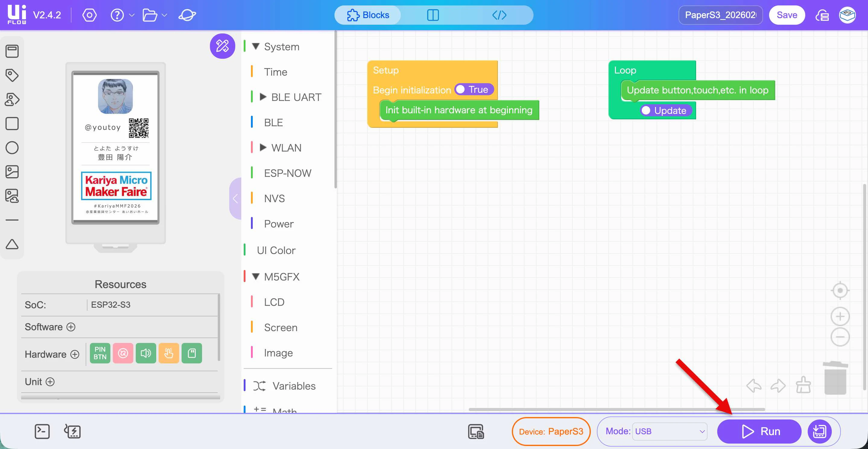Open the Mode USB dropdown
This screenshot has width=868, height=449.
coord(670,431)
